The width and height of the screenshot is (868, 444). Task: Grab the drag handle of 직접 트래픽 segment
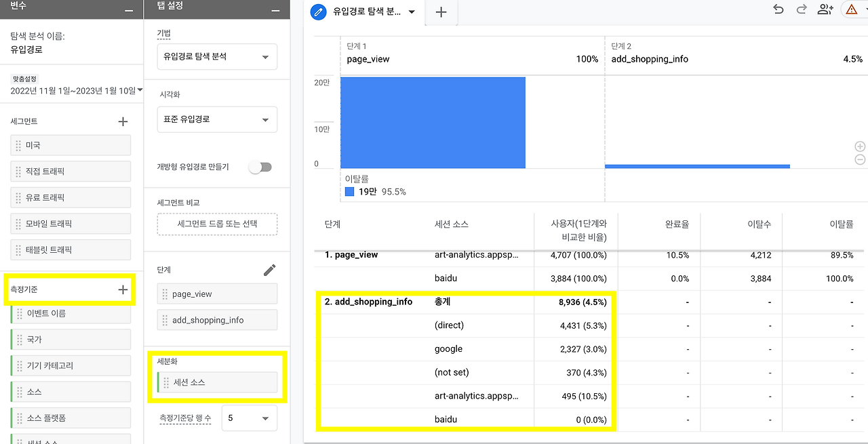(18, 171)
